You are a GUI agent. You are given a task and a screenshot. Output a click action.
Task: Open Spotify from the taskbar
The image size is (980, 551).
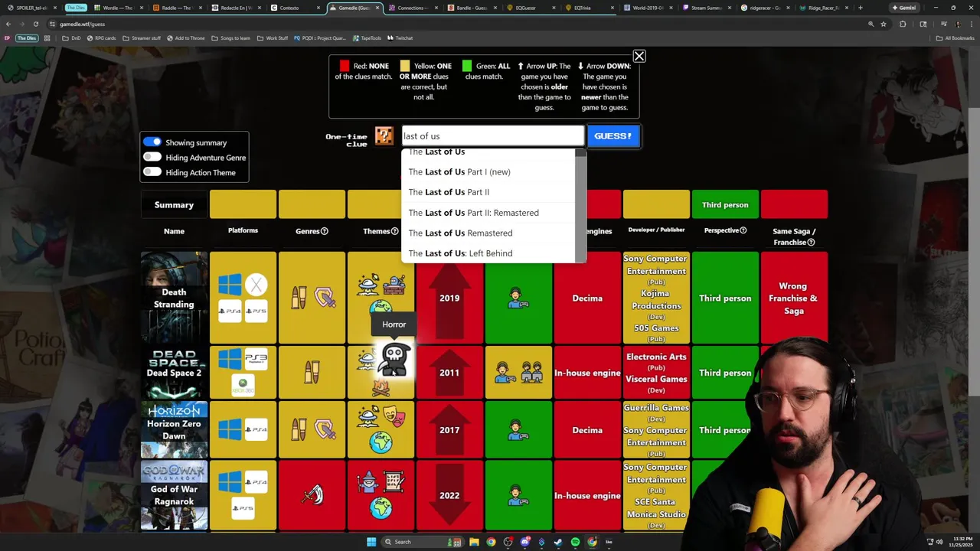(x=575, y=542)
